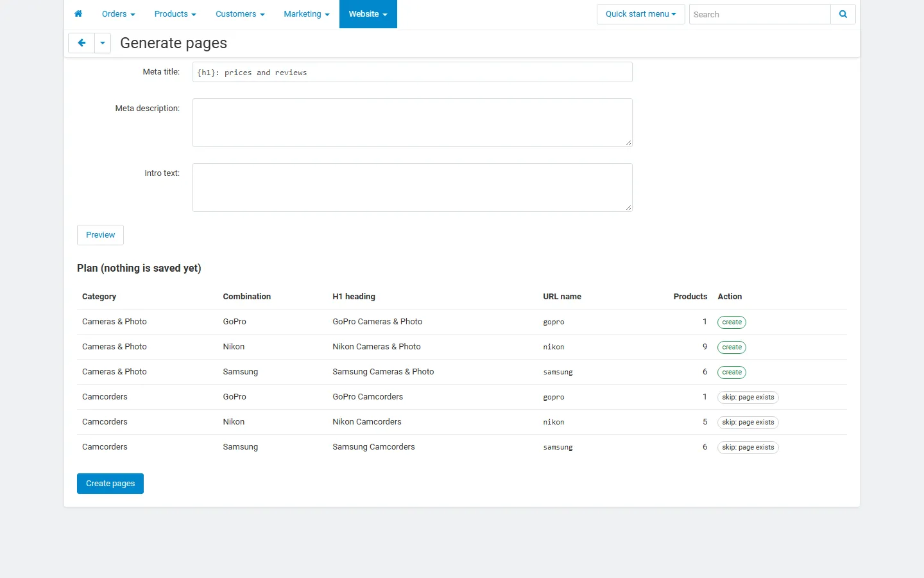The image size is (924, 578).
Task: Open the Orders menu
Action: pos(119,14)
